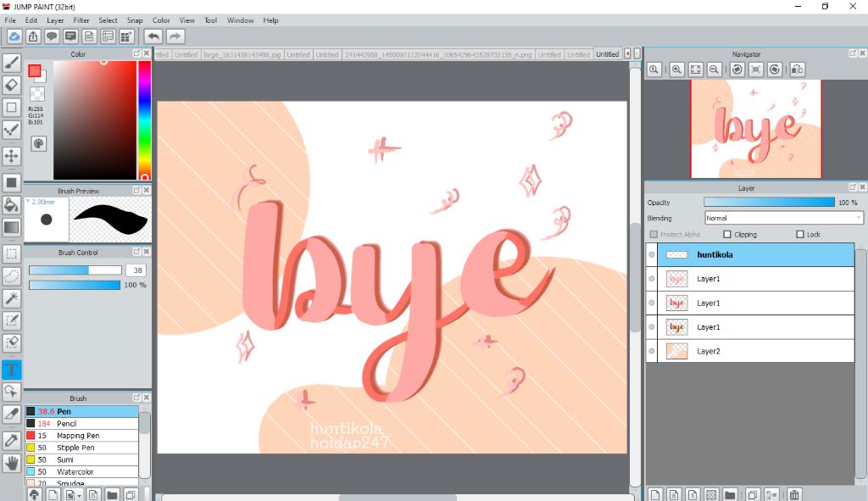
Task: Select the Magic Wand tool
Action: (x=12, y=298)
